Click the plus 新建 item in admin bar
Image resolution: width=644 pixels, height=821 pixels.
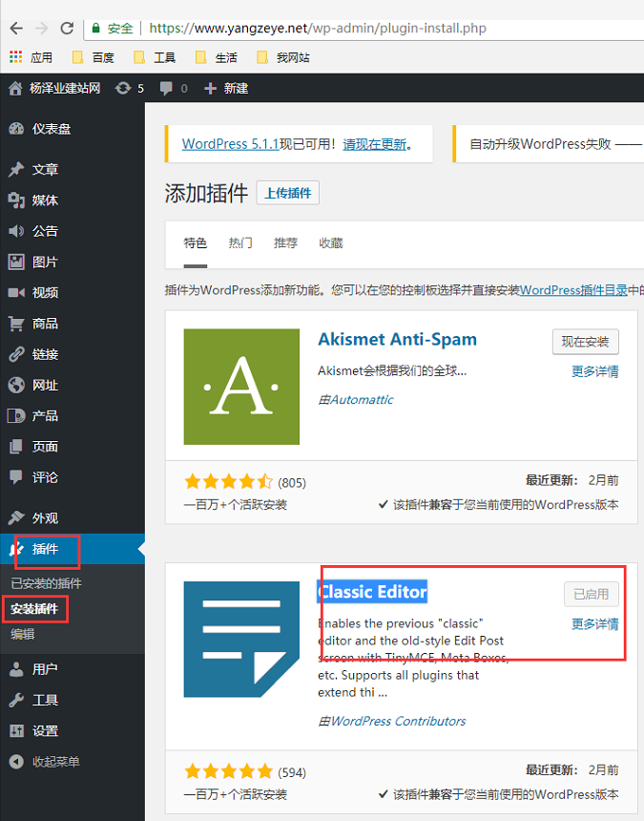[x=226, y=89]
